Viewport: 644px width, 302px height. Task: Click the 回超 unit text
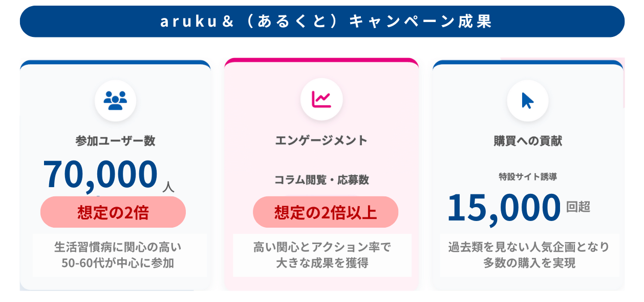[578, 207]
